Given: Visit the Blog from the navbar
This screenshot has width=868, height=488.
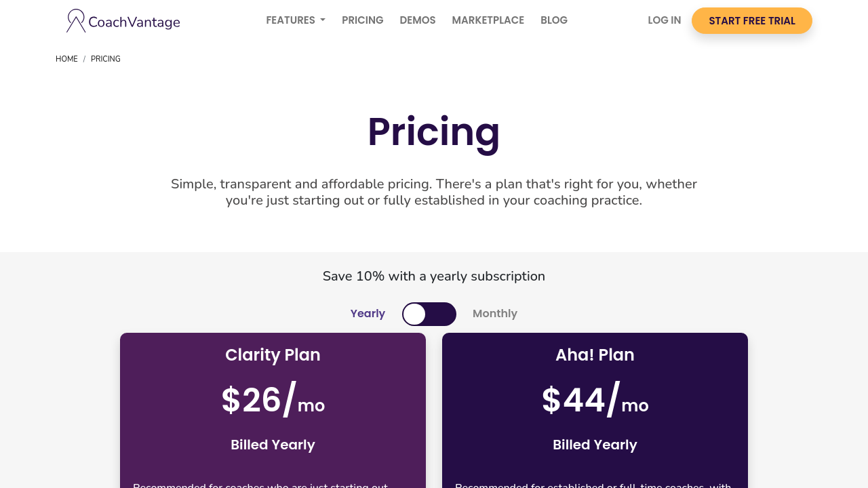Looking at the screenshot, I should click(x=554, y=20).
